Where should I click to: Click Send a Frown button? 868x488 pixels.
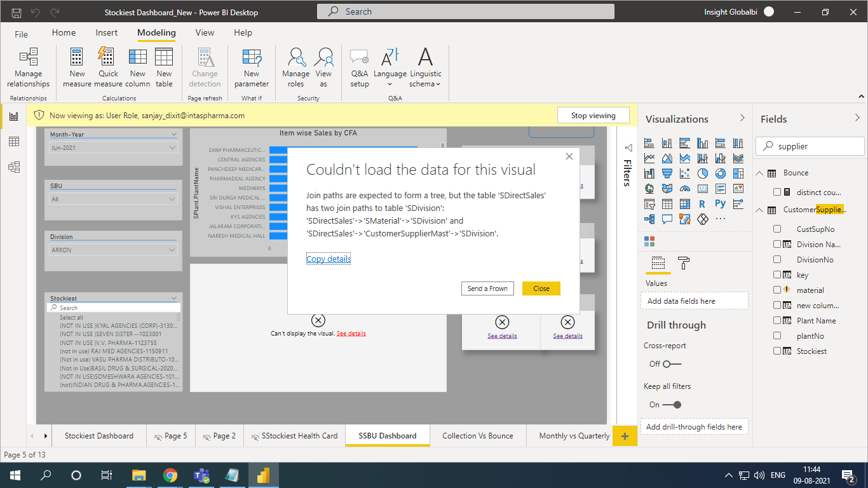[x=487, y=288]
